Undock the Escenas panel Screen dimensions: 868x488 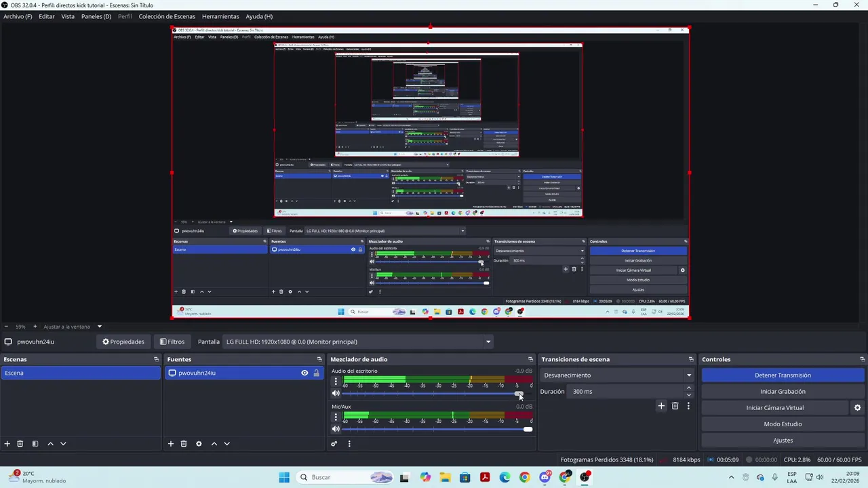pyautogui.click(x=156, y=359)
